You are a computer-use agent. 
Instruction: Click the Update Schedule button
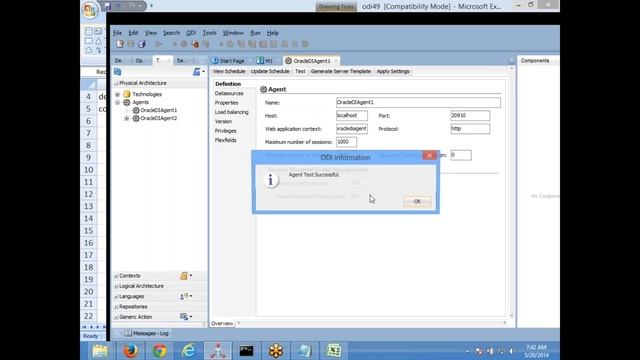[x=270, y=71]
